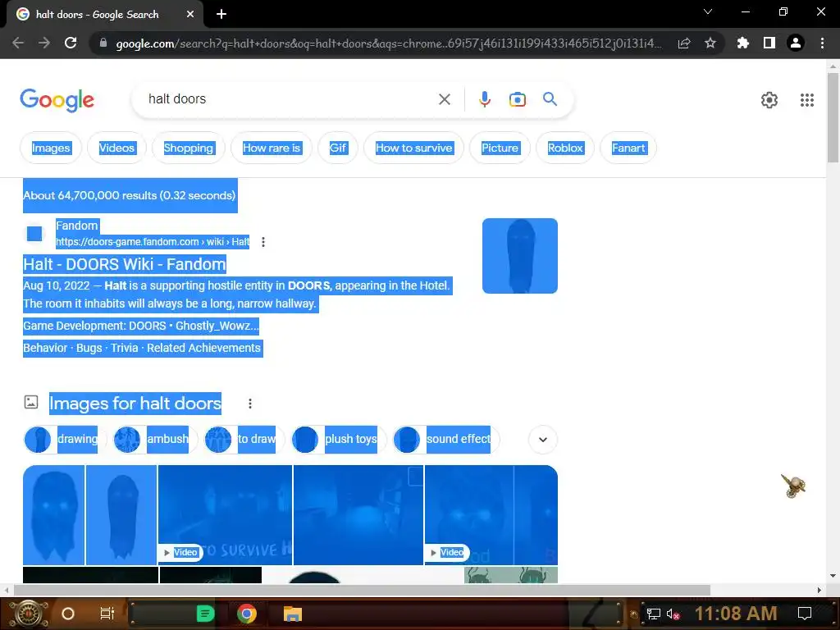
Task: Apply the Roblox filter chip
Action: coord(565,148)
